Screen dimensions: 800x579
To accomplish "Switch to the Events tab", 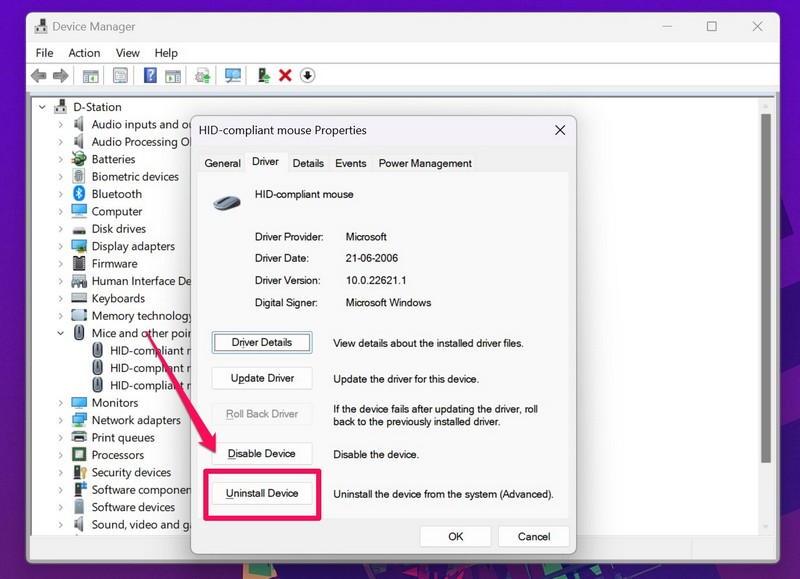I will (x=350, y=163).
